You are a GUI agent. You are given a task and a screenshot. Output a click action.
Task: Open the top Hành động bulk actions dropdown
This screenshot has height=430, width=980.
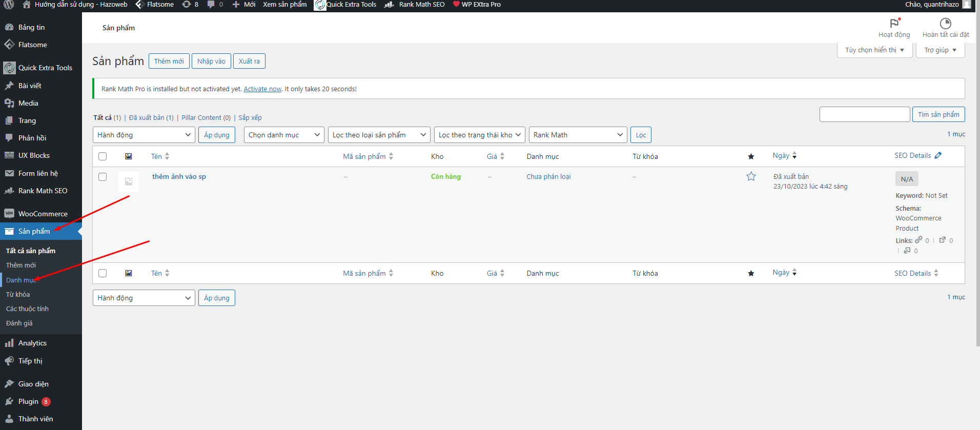pos(144,135)
